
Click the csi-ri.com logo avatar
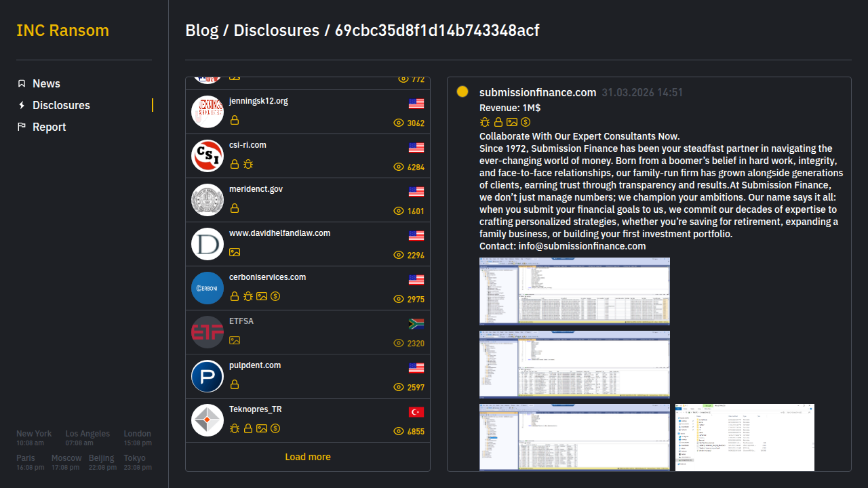coord(208,156)
